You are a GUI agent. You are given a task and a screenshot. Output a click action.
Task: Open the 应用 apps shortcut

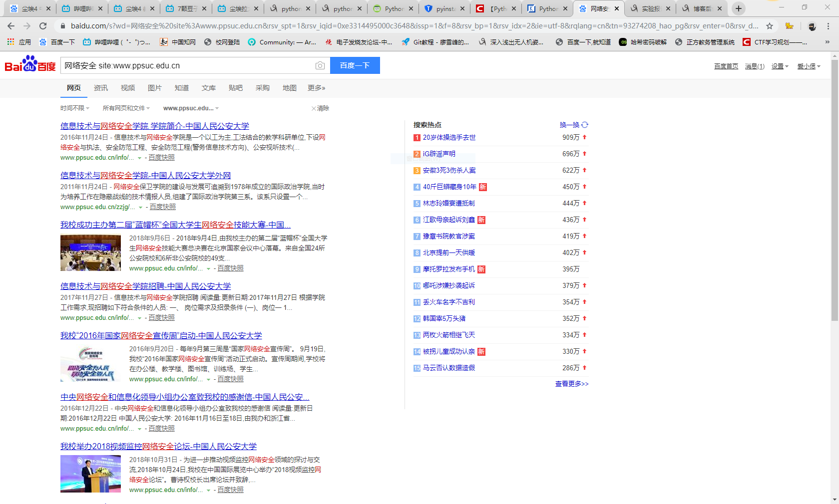tap(19, 42)
